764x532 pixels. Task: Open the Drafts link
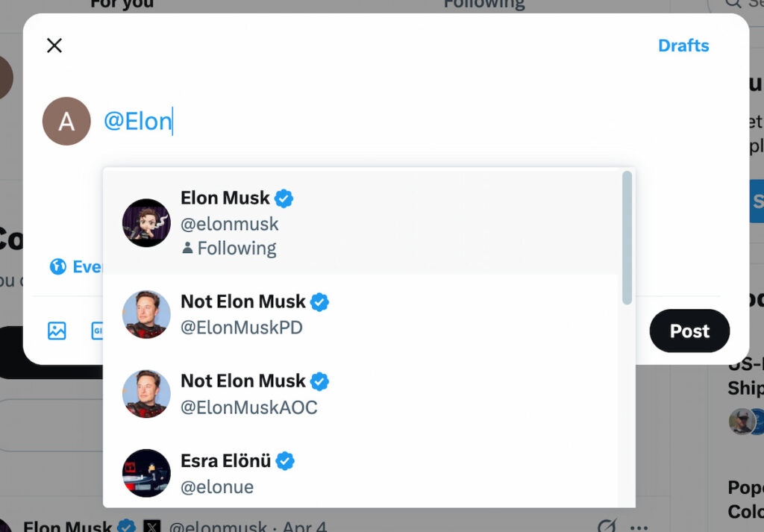(x=683, y=46)
